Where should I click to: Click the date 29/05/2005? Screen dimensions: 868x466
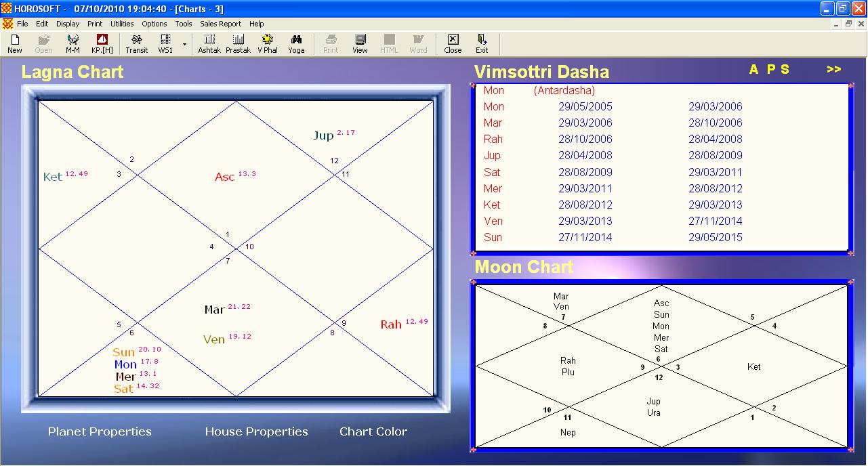(x=585, y=106)
